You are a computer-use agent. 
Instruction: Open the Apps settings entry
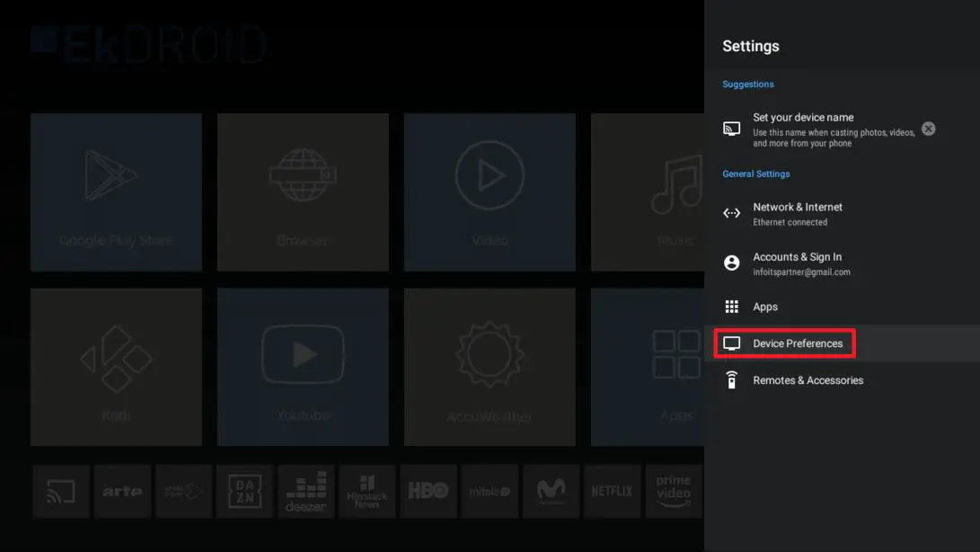coord(766,306)
